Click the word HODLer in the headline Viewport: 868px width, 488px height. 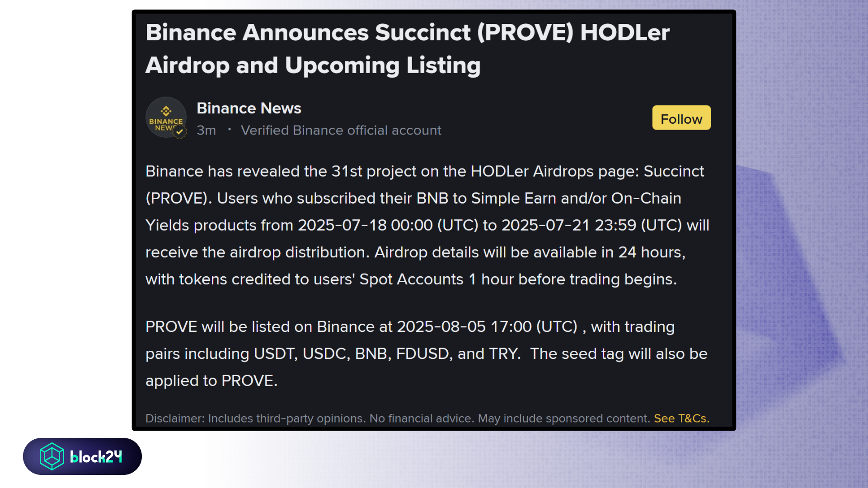point(624,33)
